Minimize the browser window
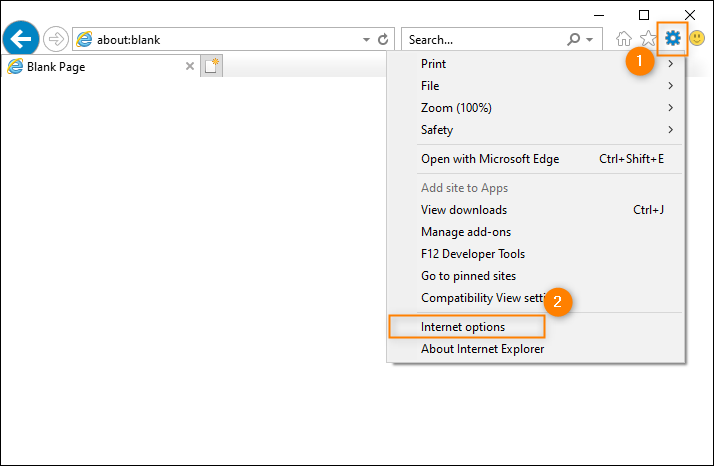 click(599, 15)
